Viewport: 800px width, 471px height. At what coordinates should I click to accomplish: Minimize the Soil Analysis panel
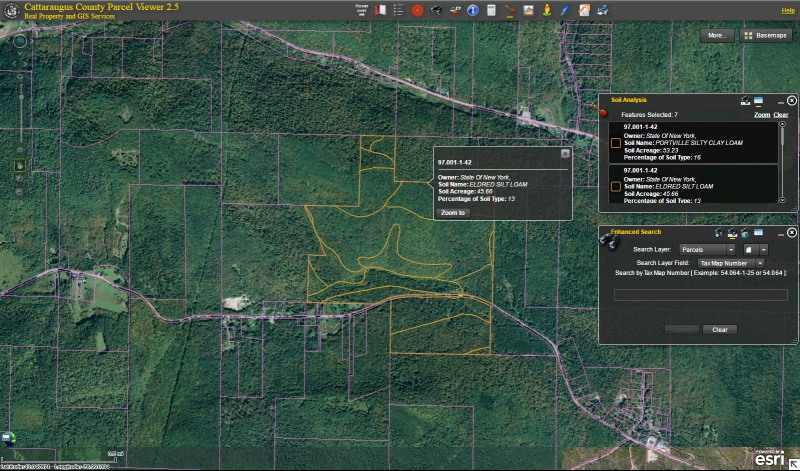coord(780,101)
